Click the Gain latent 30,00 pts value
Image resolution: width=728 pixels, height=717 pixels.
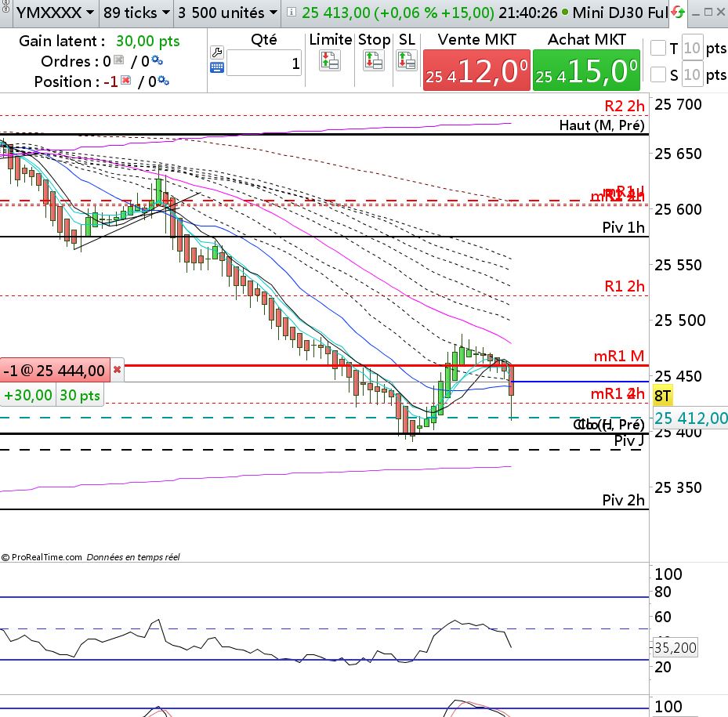147,41
